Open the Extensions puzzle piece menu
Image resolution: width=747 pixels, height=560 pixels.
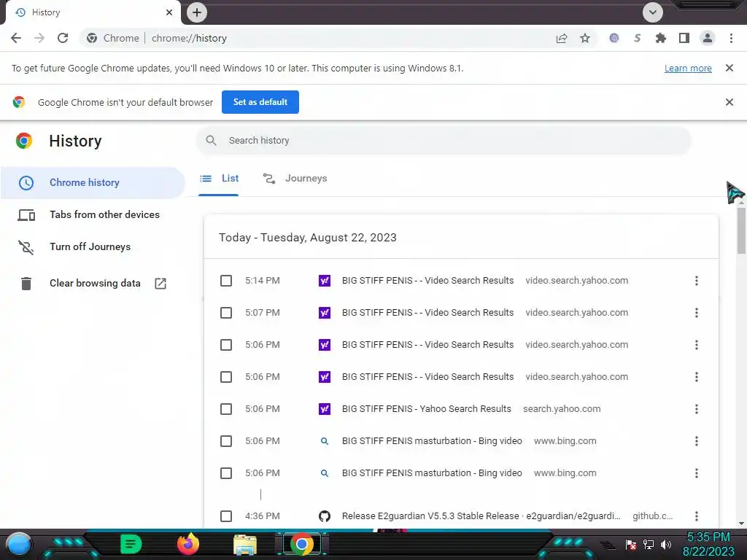coord(660,38)
